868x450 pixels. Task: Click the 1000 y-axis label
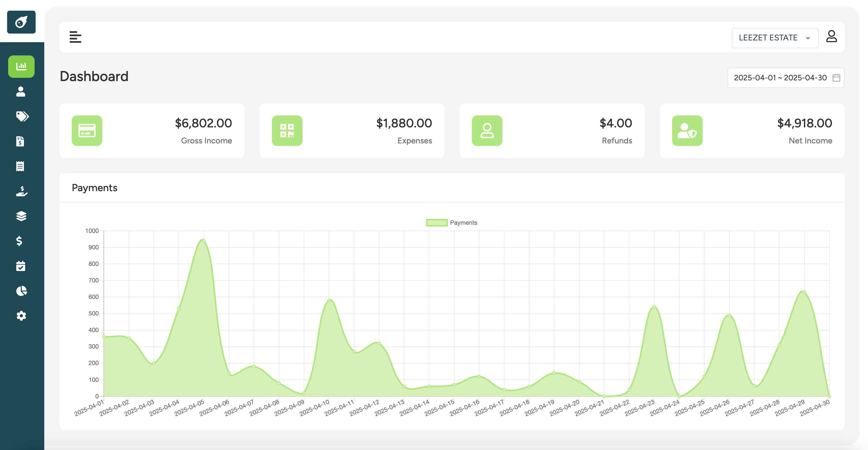click(x=92, y=231)
